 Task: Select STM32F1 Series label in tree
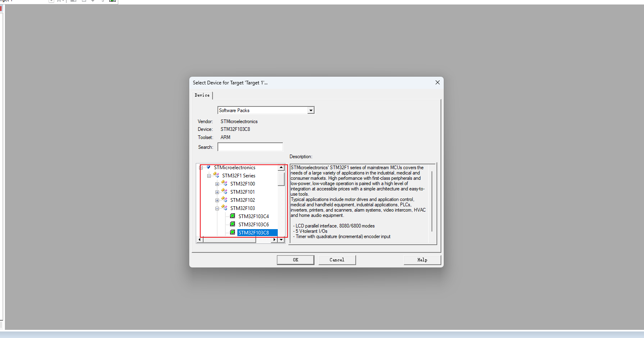239,175
